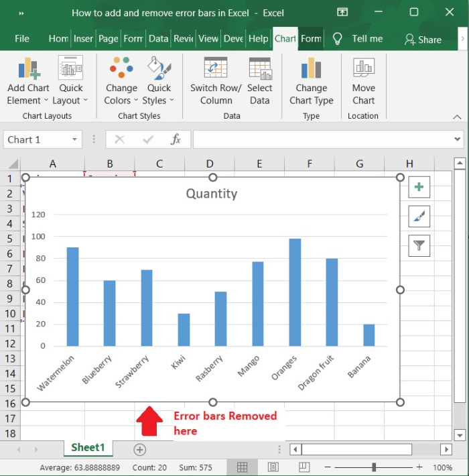Click the zoom slider handle

coord(374,467)
